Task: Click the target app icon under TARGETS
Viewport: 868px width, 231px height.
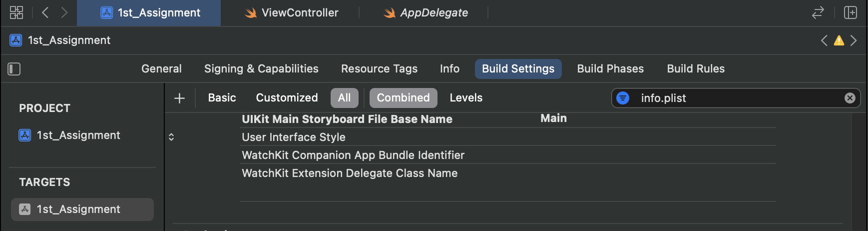Action: 25,209
